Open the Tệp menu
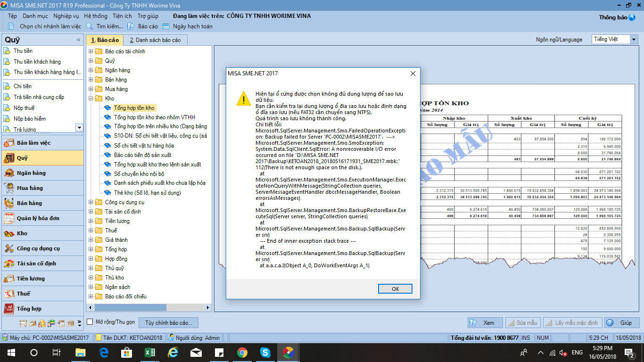Viewport: 644px width, 362px height. (12, 16)
